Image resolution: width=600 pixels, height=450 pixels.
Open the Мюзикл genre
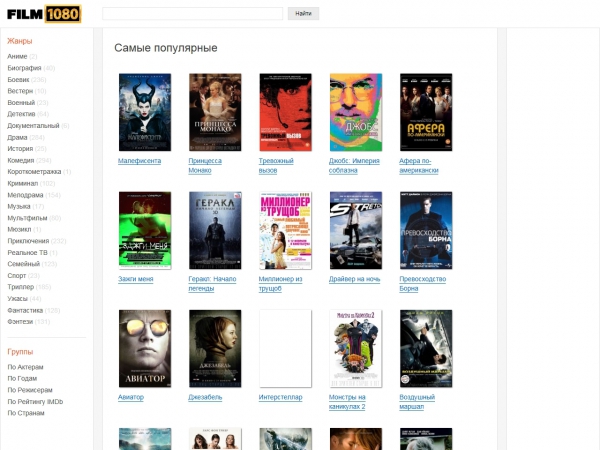[19, 229]
